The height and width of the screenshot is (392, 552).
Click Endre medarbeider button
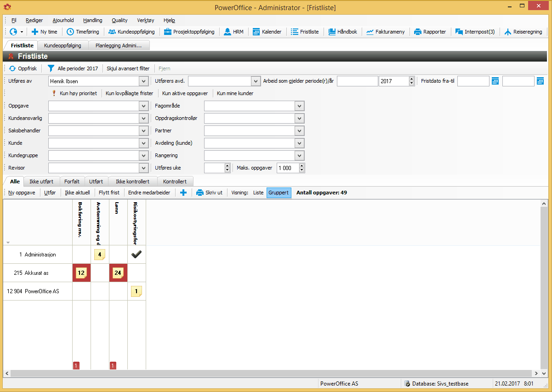pos(149,193)
